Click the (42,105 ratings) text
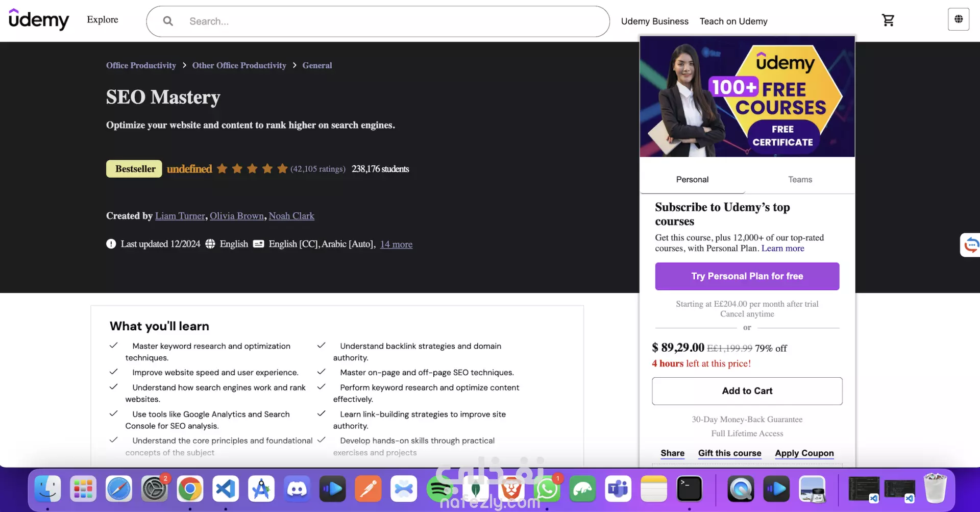 [x=318, y=169]
